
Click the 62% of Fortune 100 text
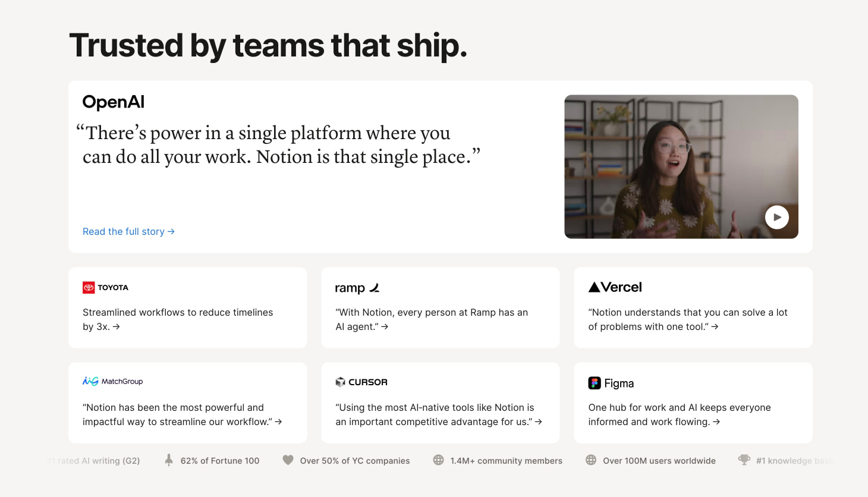point(220,461)
